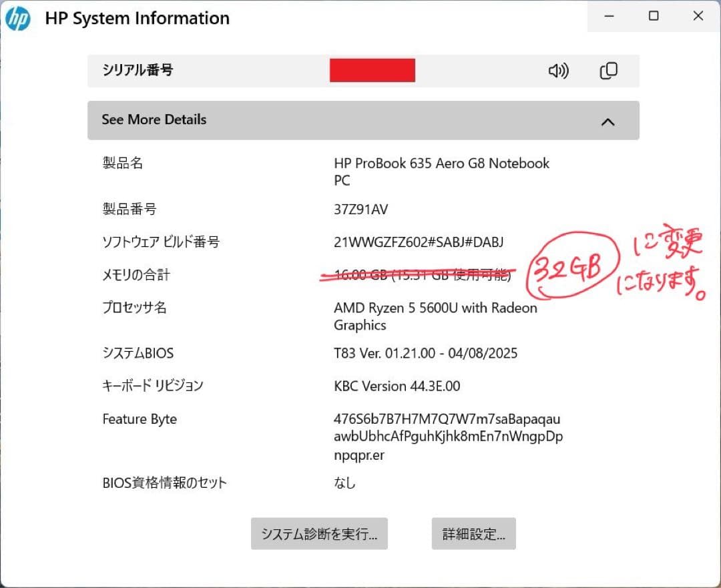Image resolution: width=721 pixels, height=588 pixels.
Task: Click the HP logo in the title bar
Action: coord(18,18)
